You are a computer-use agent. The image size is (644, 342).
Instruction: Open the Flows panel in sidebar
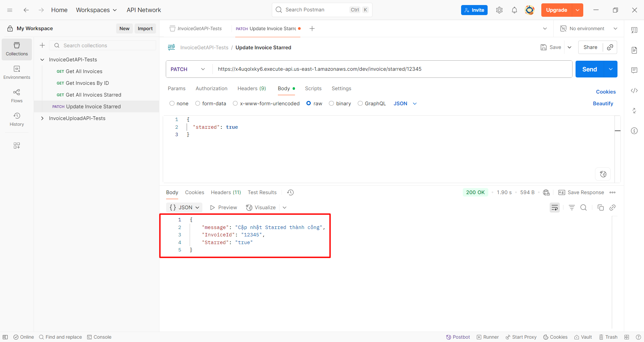[x=16, y=96]
